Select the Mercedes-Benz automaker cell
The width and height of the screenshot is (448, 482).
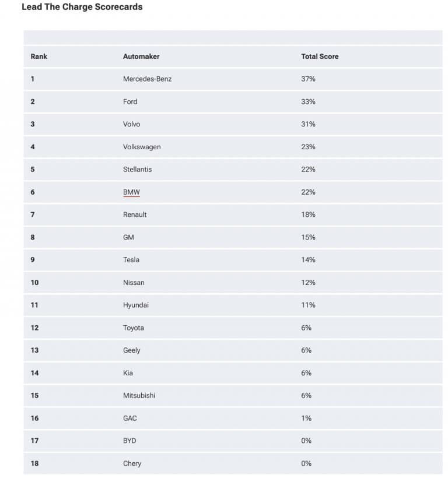click(x=147, y=79)
